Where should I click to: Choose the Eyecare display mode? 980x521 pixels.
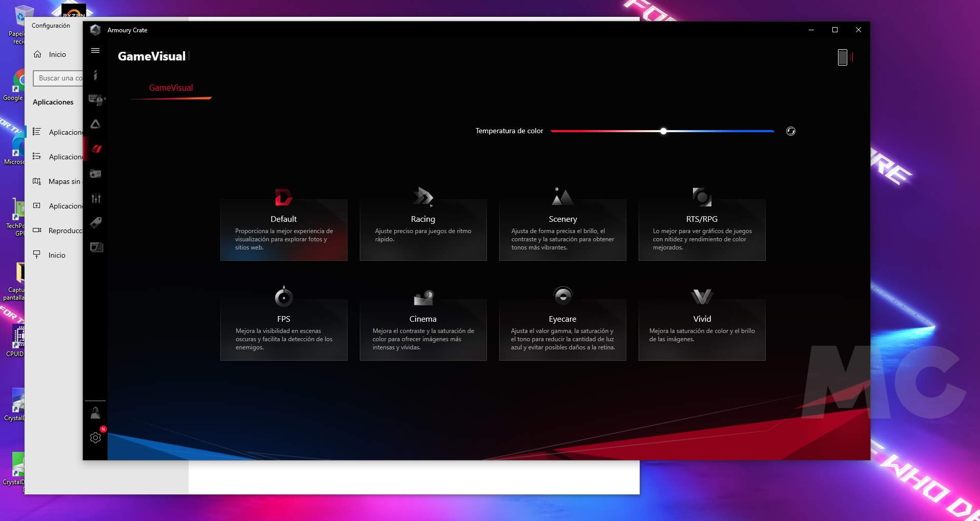tap(562, 325)
